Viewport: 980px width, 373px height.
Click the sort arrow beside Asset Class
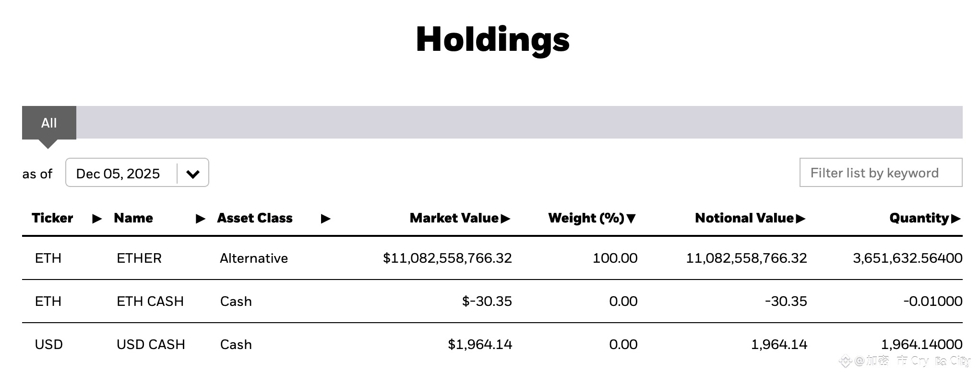pos(325,219)
